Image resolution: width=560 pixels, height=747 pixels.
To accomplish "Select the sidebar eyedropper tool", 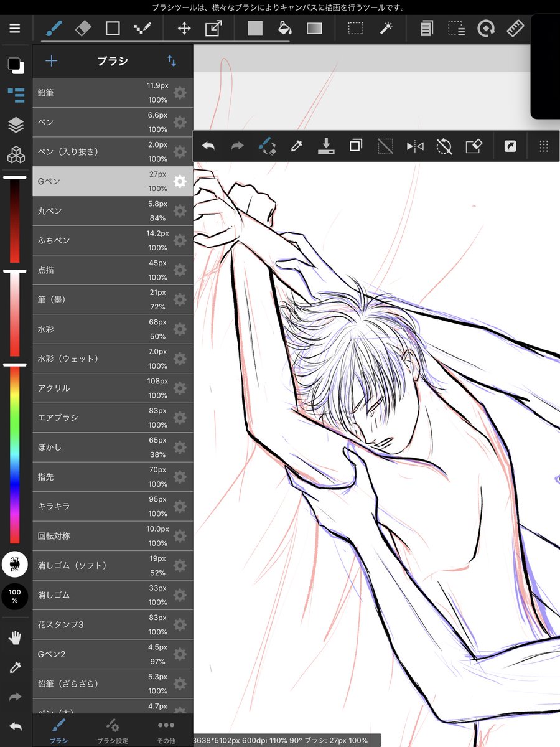I will (15, 667).
